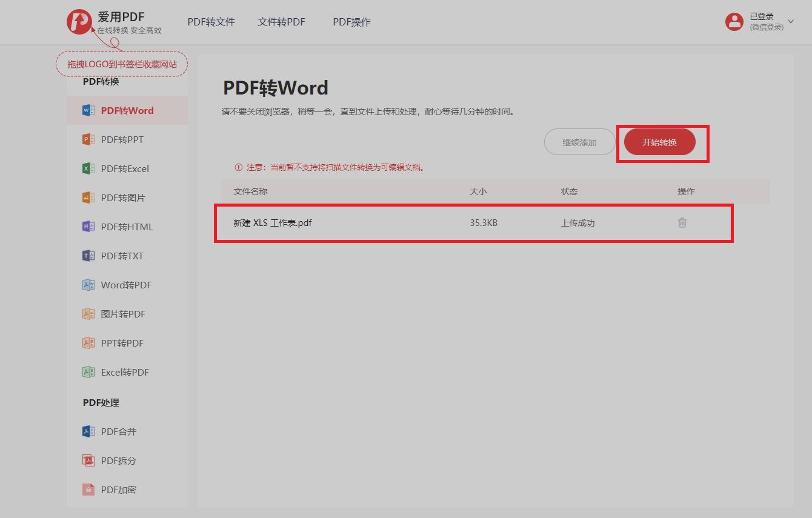This screenshot has width=812, height=518.
Task: Click the PDF转Word sidebar icon
Action: pyautogui.click(x=88, y=110)
